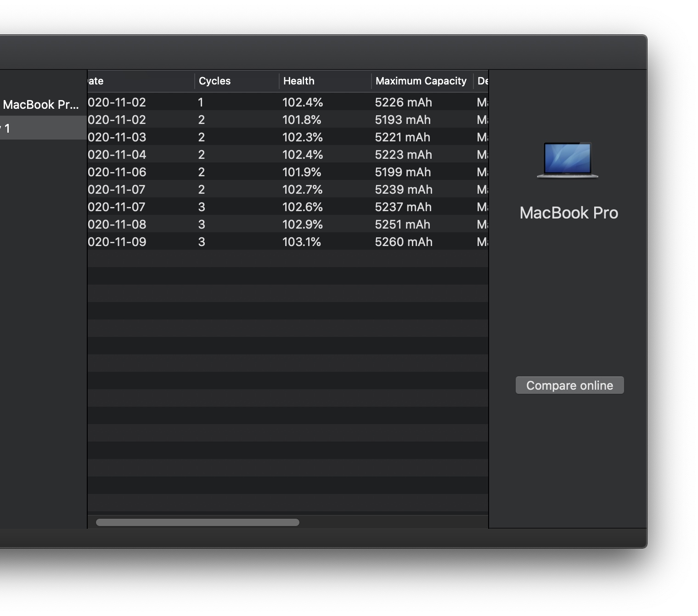Select the highlighted sidebar row ending in 1
Screen dimensions: 698x616
pos(43,128)
